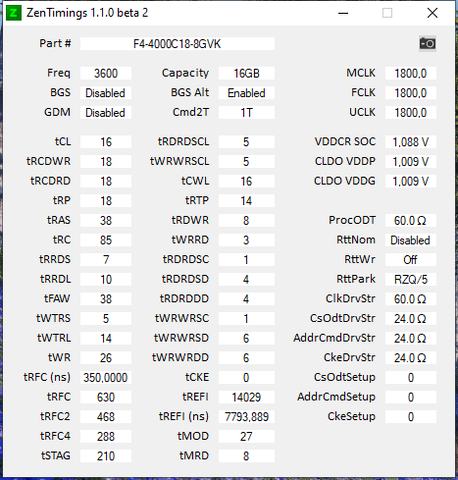Click the CLDO VDDG voltage value
Viewport: 458px width, 480px height.
(x=411, y=181)
